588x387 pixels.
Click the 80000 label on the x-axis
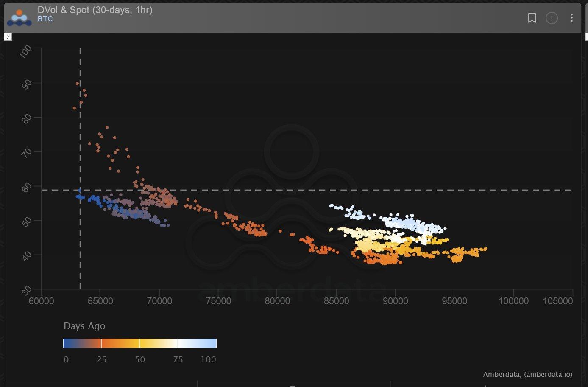[277, 301]
